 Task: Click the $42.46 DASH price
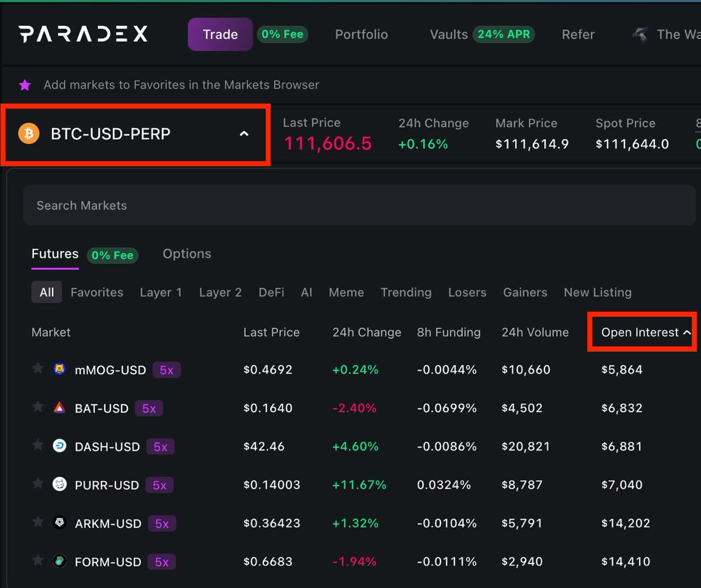coord(264,447)
